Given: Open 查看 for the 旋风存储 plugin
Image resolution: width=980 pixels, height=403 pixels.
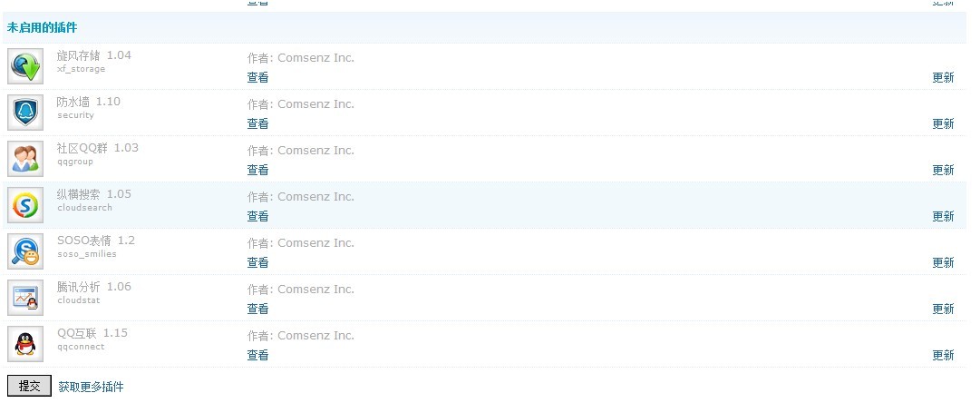Looking at the screenshot, I should pos(257,77).
